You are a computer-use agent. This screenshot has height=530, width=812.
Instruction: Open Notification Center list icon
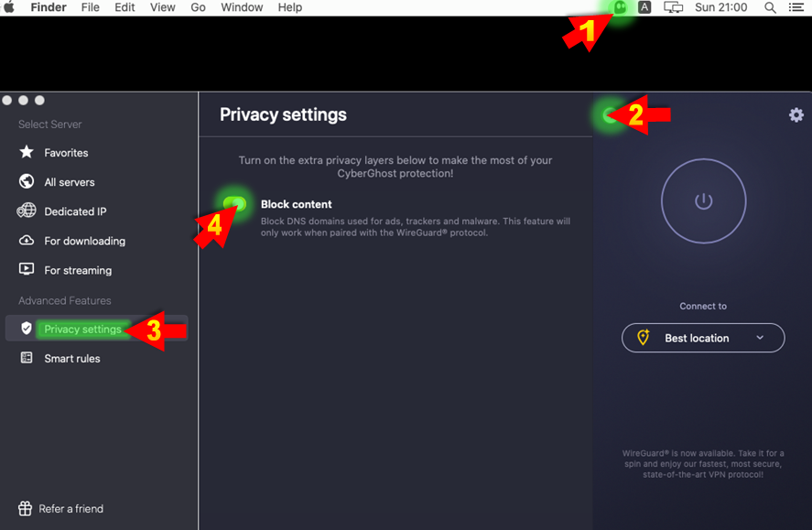click(x=796, y=7)
